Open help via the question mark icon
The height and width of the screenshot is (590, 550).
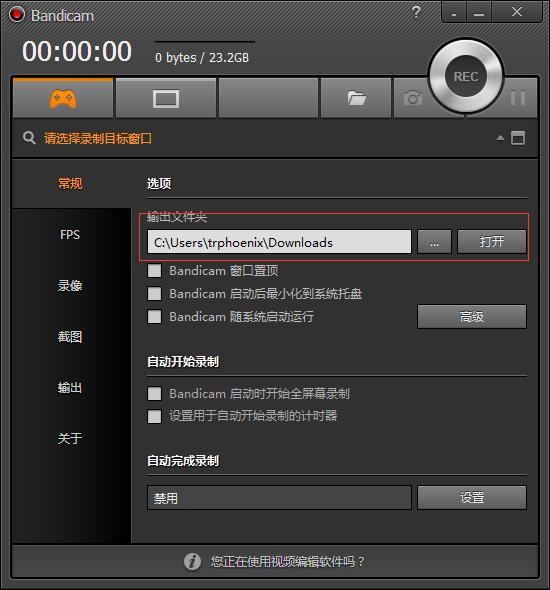tap(416, 12)
